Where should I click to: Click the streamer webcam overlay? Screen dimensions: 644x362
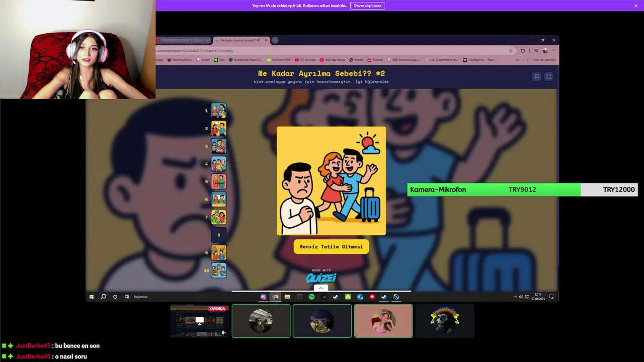(x=77, y=49)
